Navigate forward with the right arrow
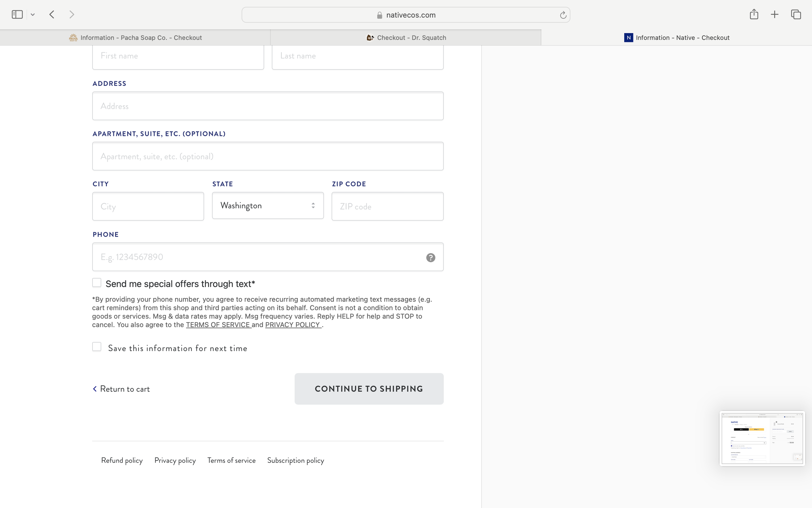 71,14
